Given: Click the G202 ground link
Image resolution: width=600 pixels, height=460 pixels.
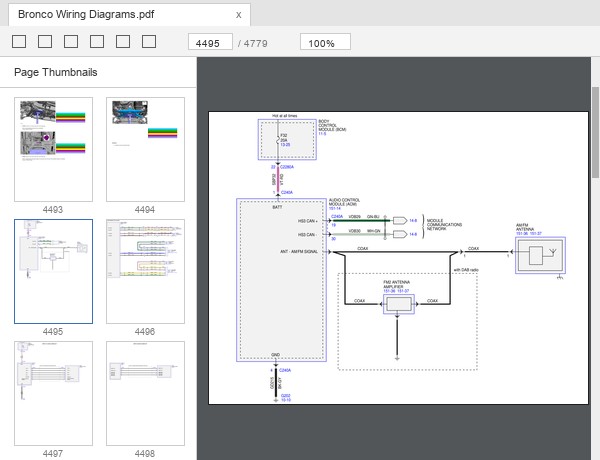Looking at the screenshot, I should coord(285,396).
